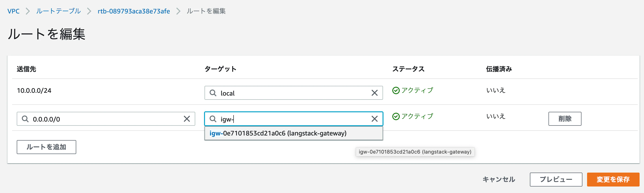The height and width of the screenshot is (193, 644).
Task: Click 10.0.0.0/24 destination text
Action: (x=34, y=91)
